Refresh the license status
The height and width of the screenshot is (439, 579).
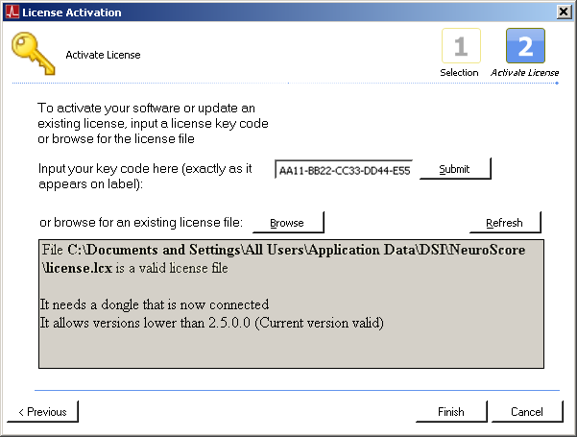coord(505,223)
